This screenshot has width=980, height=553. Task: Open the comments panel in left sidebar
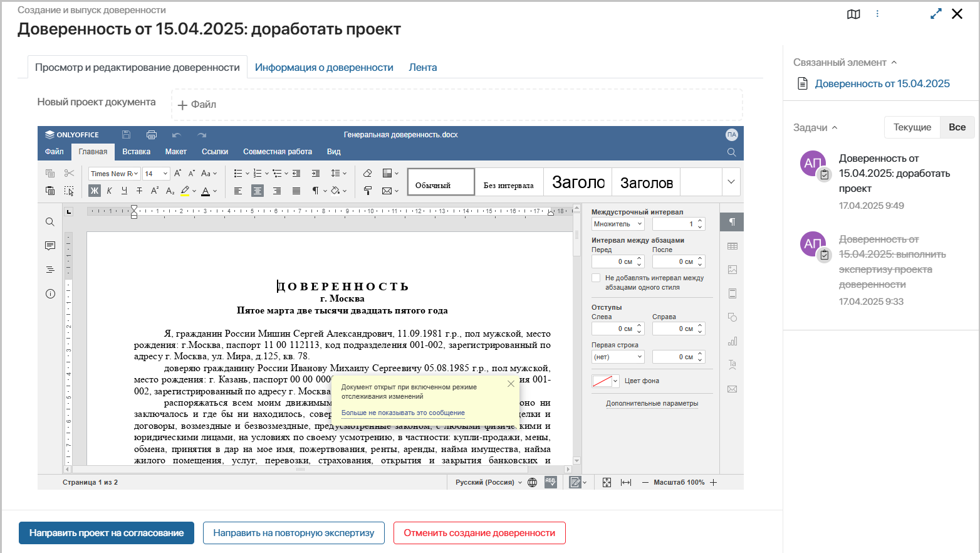(50, 246)
